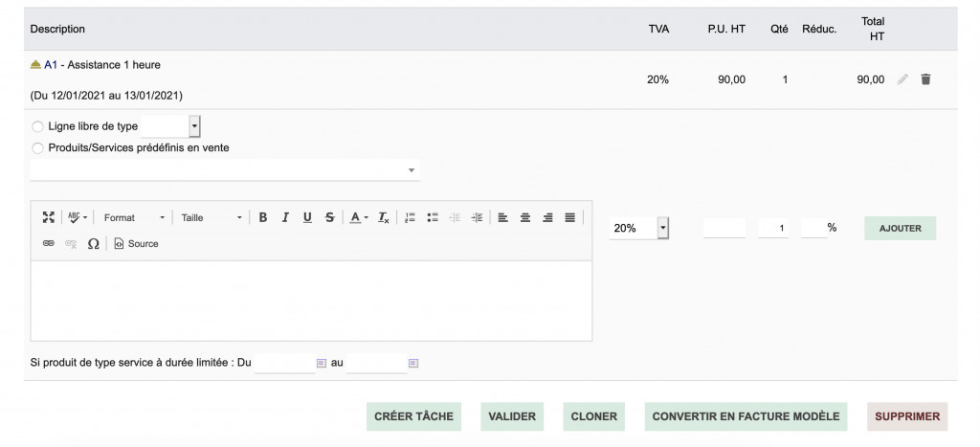Screen dimensions: 980x447
Task: Open the text color picker
Action: [x=358, y=217]
